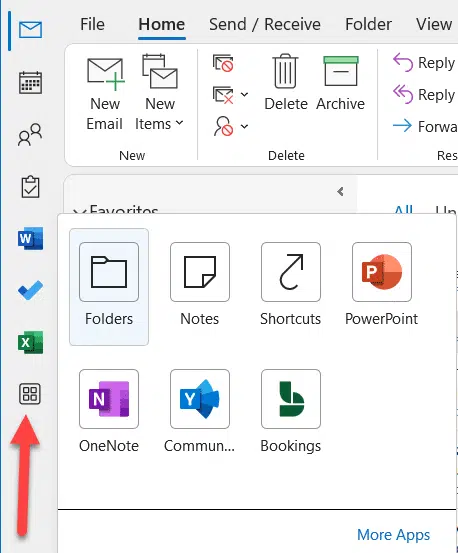Collapse the folder pane with arrow
Viewport: 458px width, 553px height.
click(340, 192)
